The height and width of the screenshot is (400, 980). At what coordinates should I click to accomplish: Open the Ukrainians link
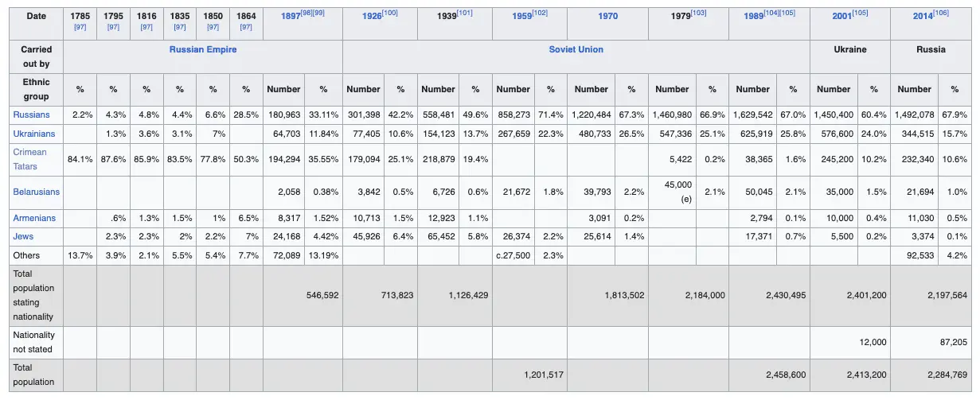34,134
